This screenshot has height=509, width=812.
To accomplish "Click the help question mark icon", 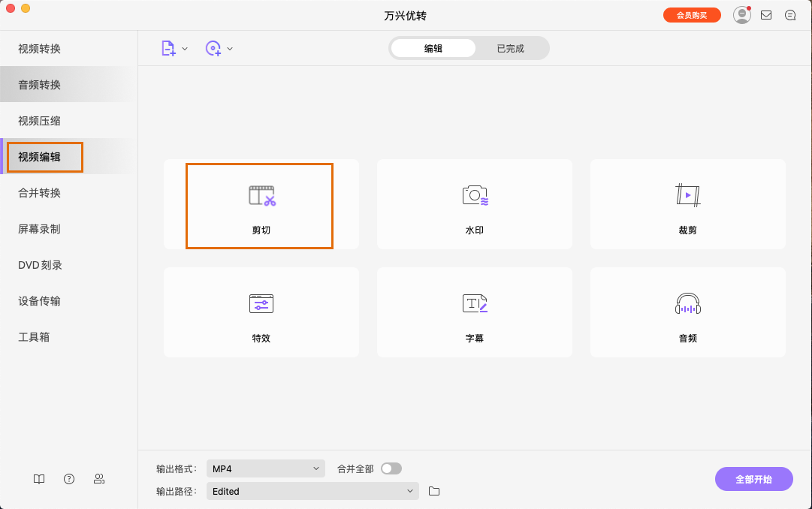I will (x=68, y=478).
